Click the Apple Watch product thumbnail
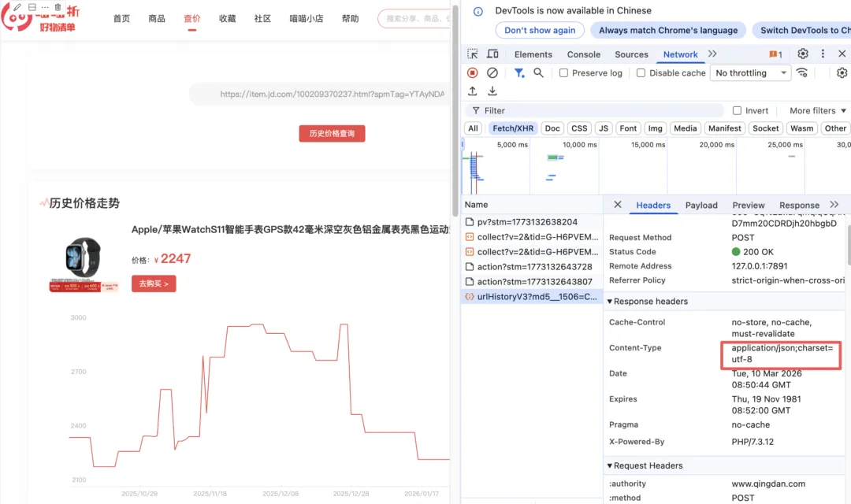This screenshot has width=851, height=504. click(84, 265)
